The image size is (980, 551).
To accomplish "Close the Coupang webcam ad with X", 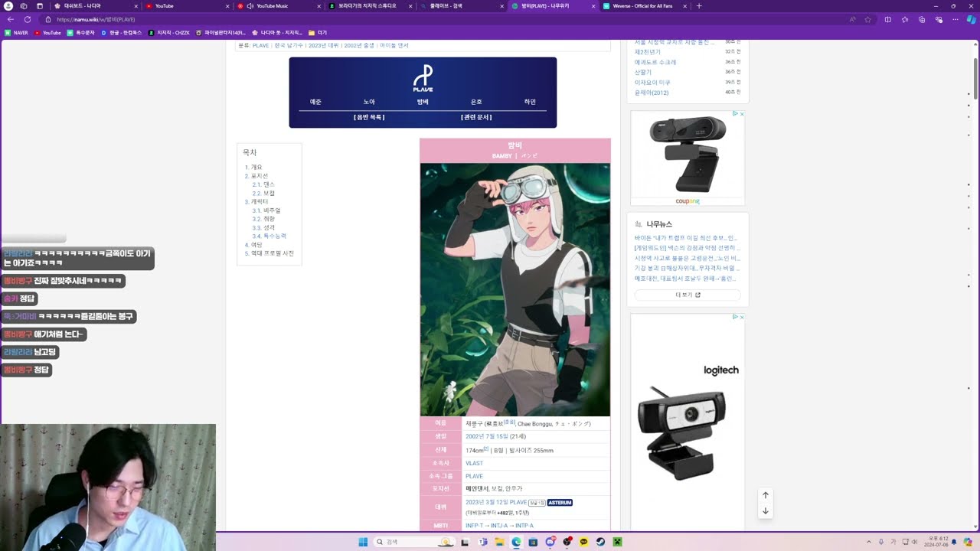I will 742,114.
